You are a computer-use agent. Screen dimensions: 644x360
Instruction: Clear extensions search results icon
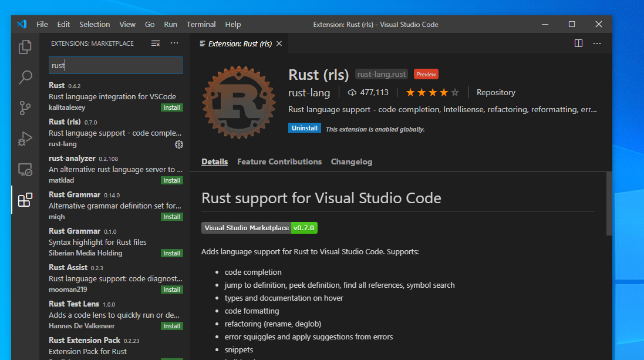155,43
